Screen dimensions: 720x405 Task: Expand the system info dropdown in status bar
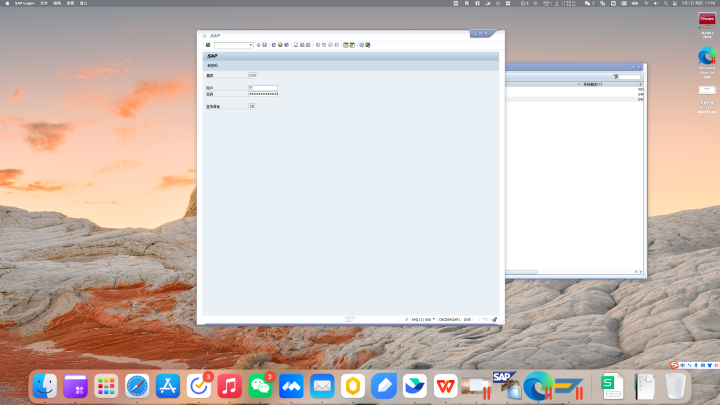(433, 319)
